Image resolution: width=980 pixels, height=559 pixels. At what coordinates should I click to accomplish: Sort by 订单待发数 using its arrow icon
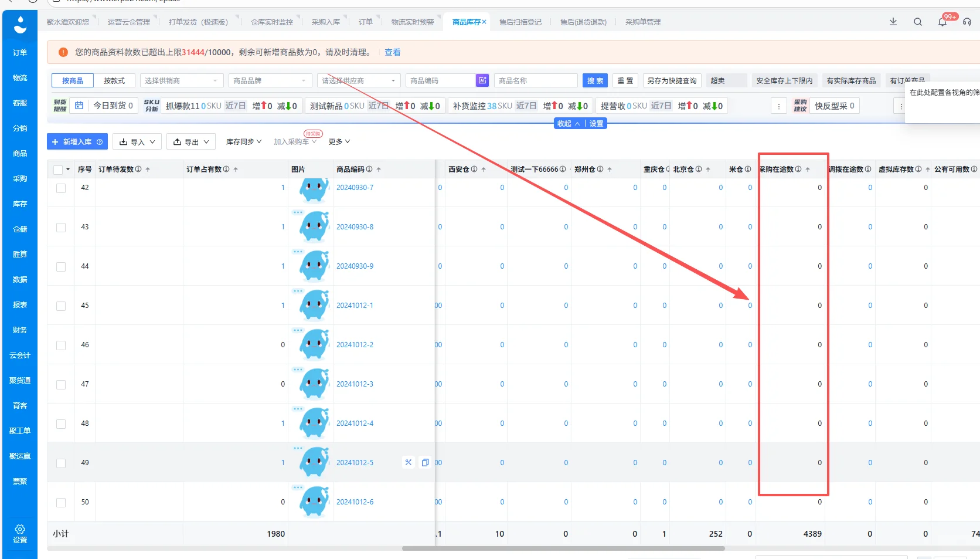pos(148,170)
